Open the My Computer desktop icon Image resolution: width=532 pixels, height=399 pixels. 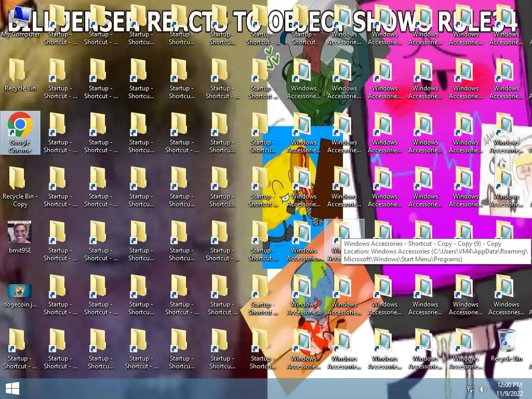(20, 22)
